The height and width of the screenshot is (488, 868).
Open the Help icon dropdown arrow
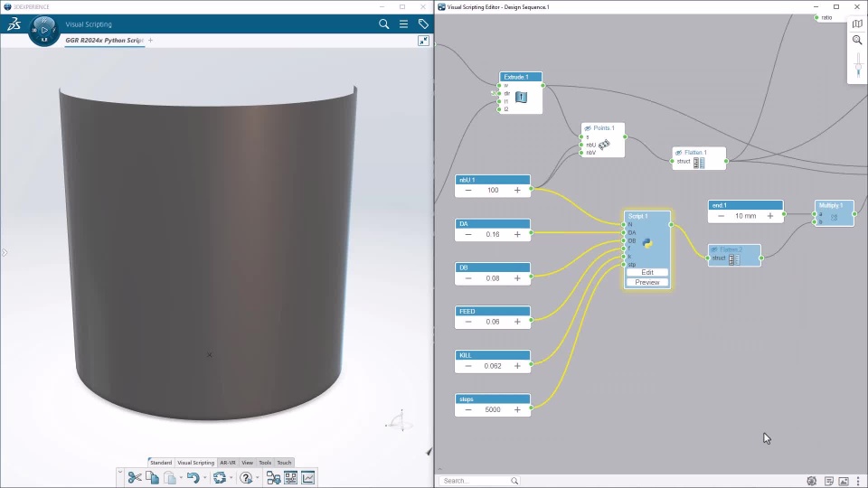257,477
